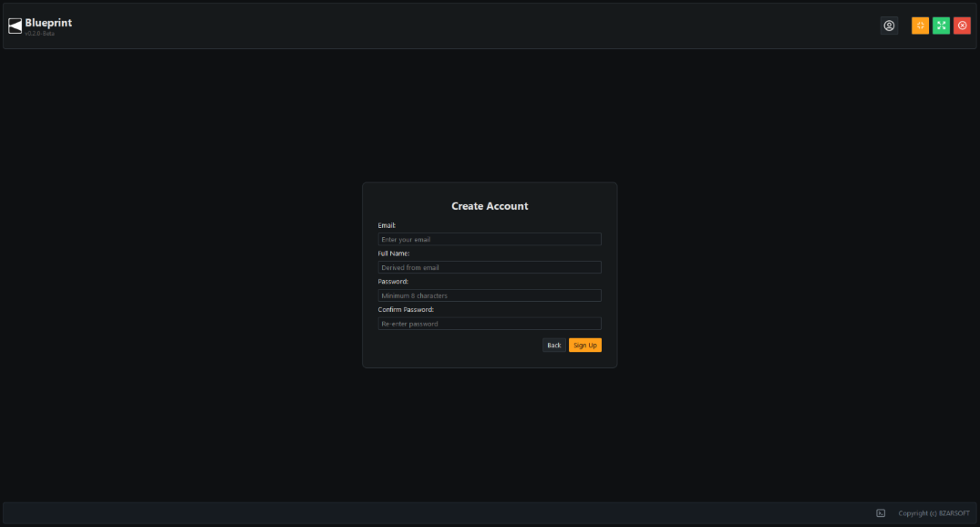Open the terminal console icon in footer
Screen dimensions: 980x527
tap(881, 513)
